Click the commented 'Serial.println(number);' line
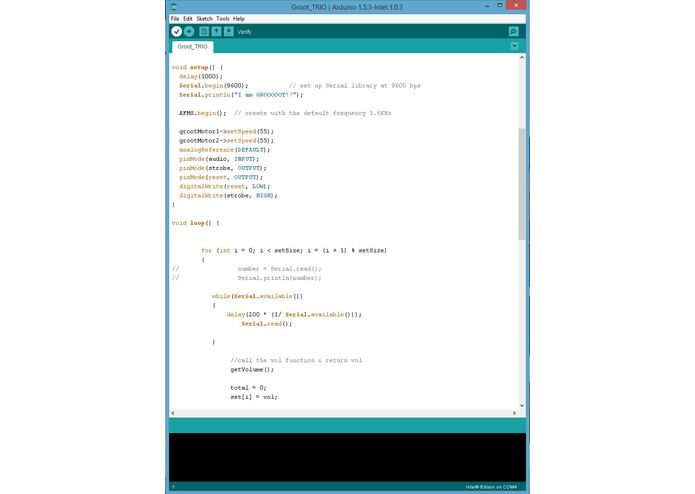Screen dimensions: 695x494 coord(279,278)
